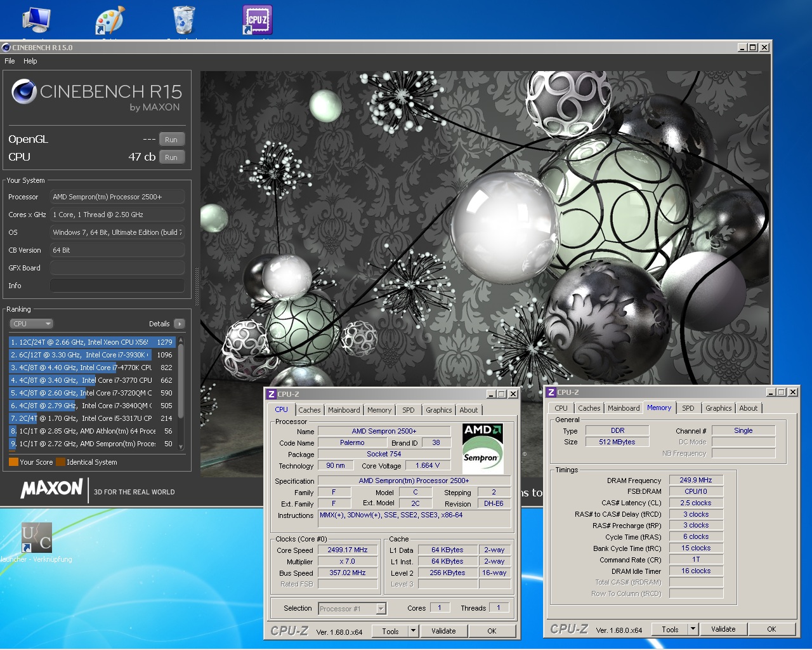Click the CAS# Latency 2.5 clocks value

click(696, 503)
